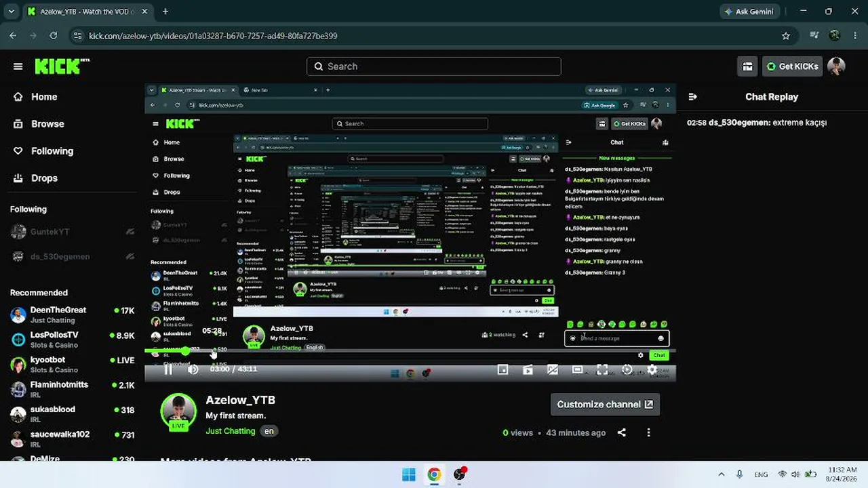Share this VOD with the share icon

[x=622, y=432]
